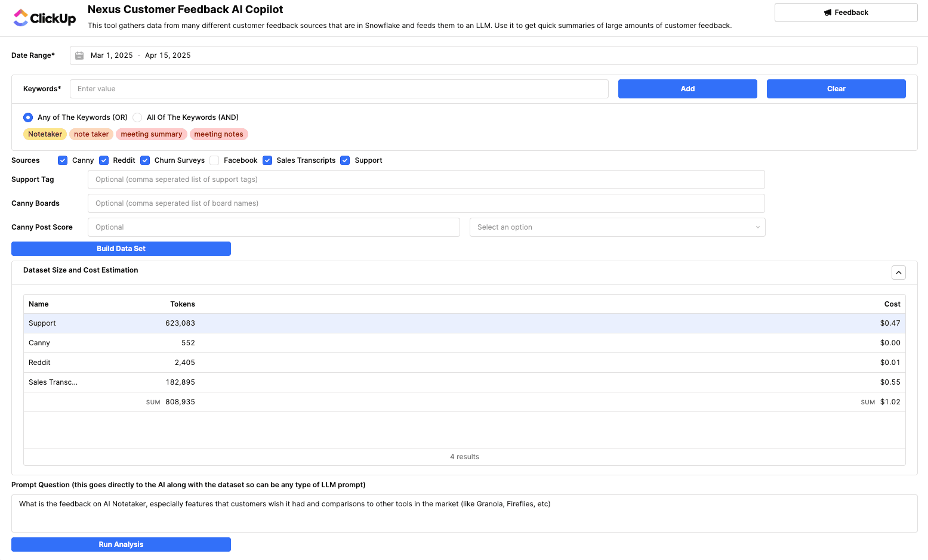Open the 'Select an option' dropdown

click(618, 227)
